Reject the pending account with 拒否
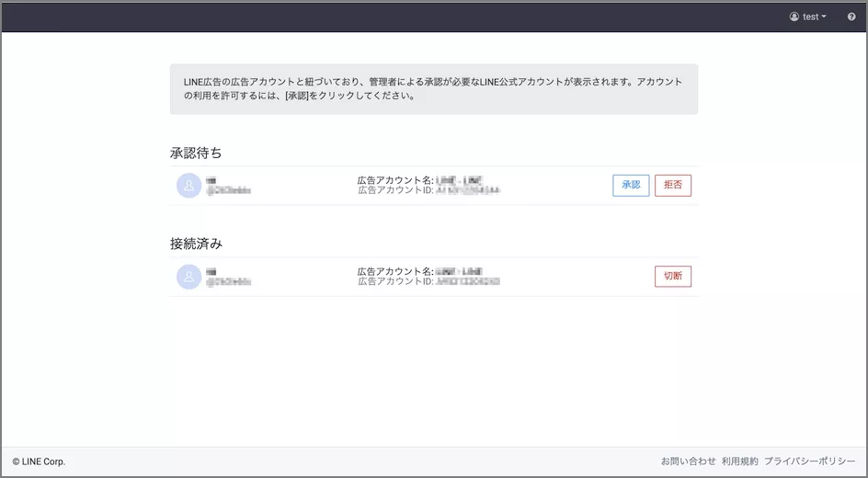 pos(673,185)
